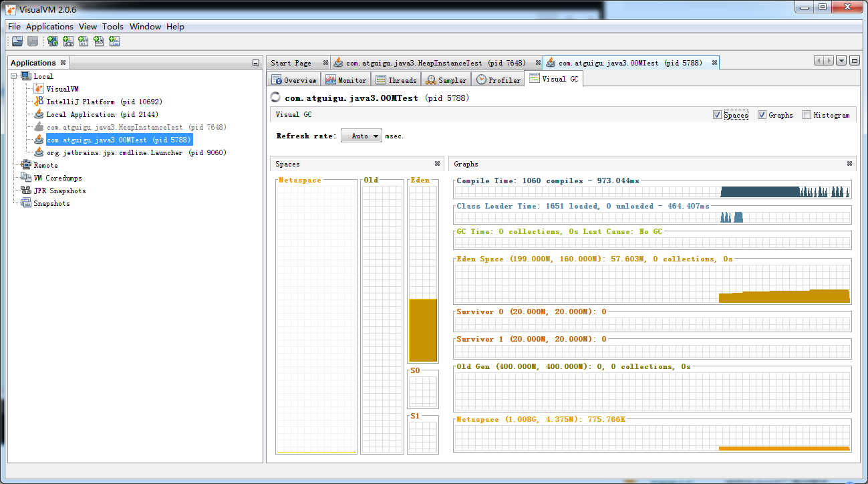This screenshot has height=484, width=868.
Task: Click the Load Snapshot toolbar icon
Action: [x=17, y=41]
